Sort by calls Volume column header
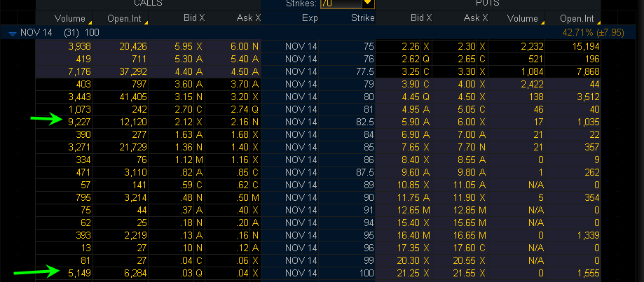This screenshot has height=282, width=644. point(69,18)
